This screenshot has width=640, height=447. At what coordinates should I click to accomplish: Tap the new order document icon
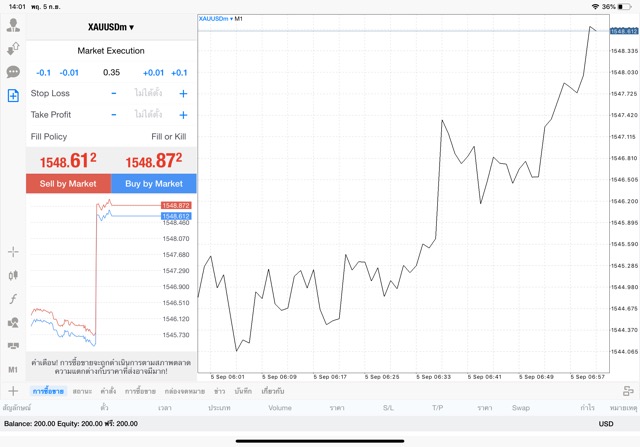point(13,96)
